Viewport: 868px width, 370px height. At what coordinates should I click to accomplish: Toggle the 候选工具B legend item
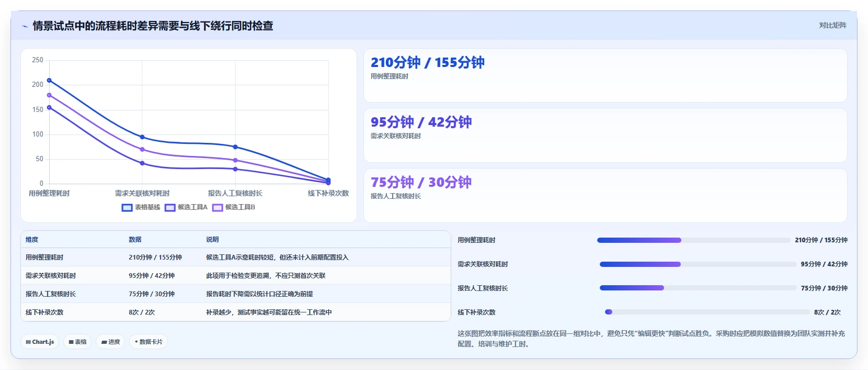pos(234,207)
